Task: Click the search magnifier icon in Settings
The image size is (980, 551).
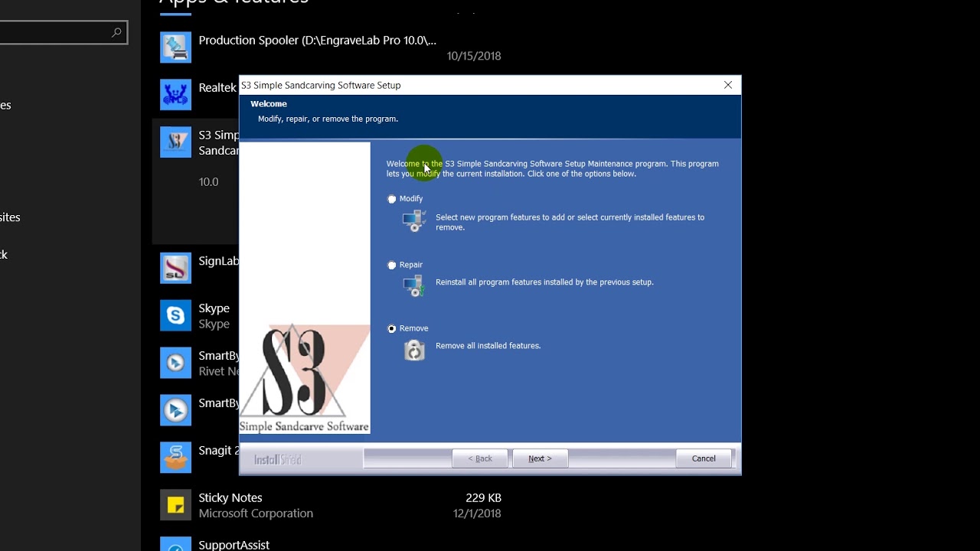Action: click(x=116, y=32)
